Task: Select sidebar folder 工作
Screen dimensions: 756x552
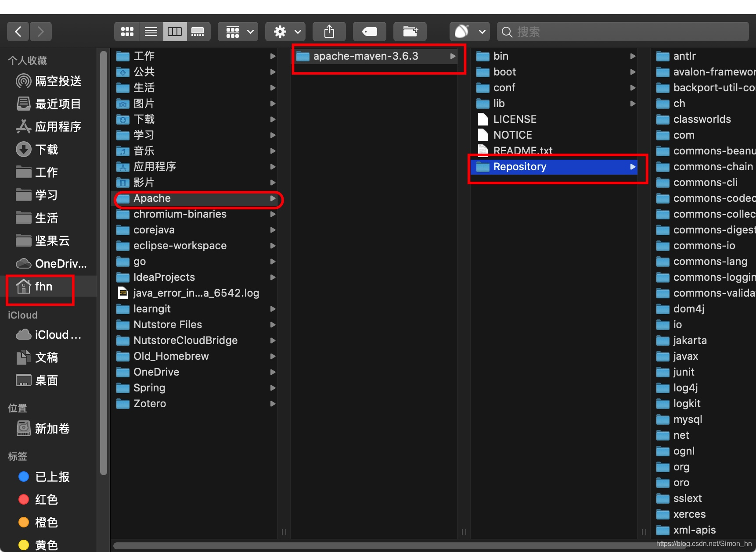Action: pyautogui.click(x=49, y=172)
